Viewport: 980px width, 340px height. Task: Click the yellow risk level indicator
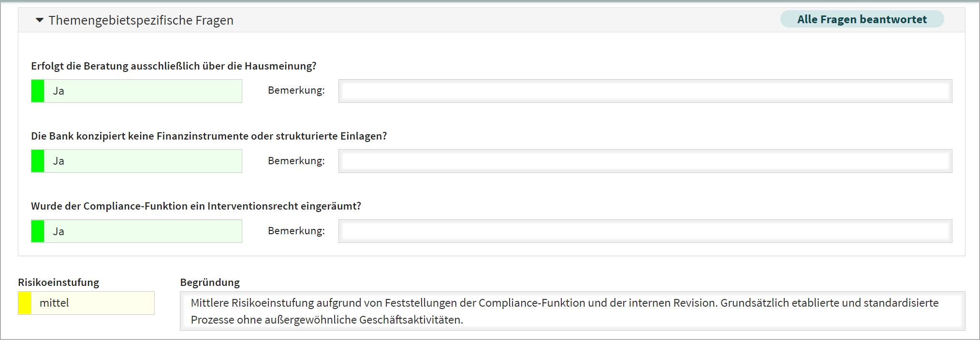pos(25,303)
